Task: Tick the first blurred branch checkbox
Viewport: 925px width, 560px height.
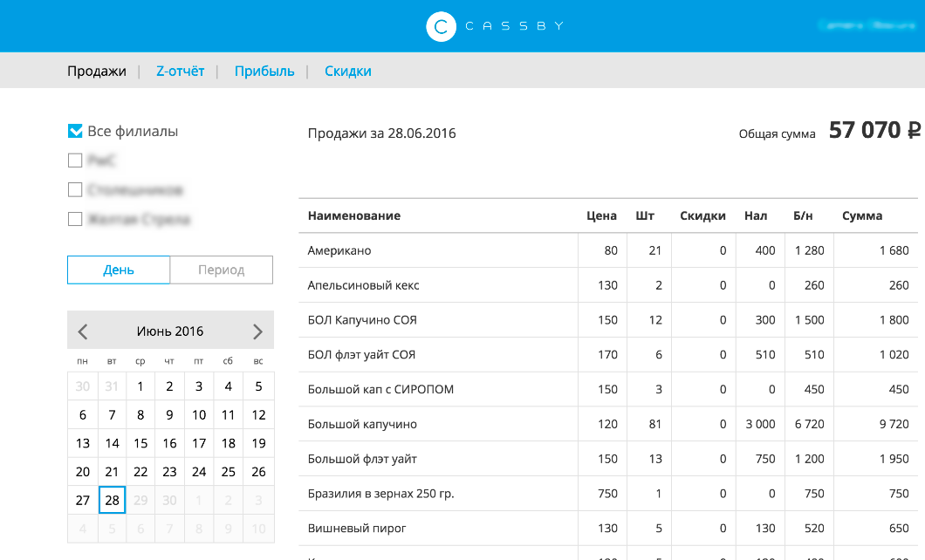Action: 75,160
